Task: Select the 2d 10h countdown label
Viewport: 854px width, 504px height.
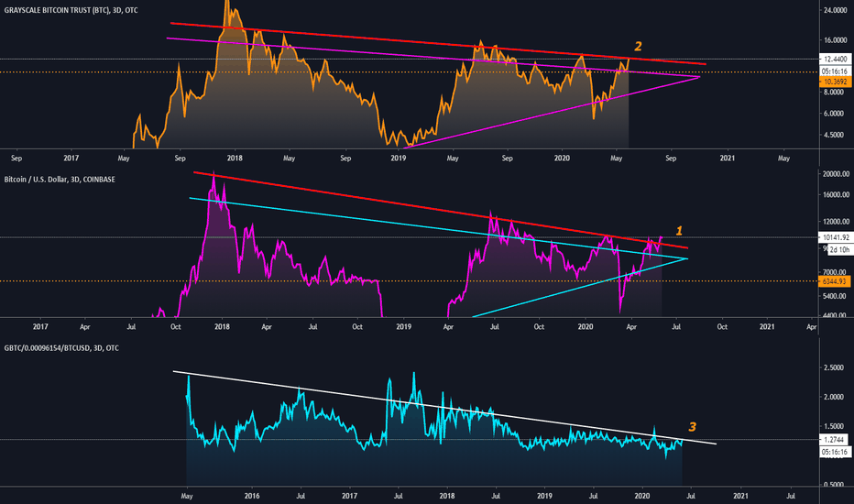Action: point(840,249)
